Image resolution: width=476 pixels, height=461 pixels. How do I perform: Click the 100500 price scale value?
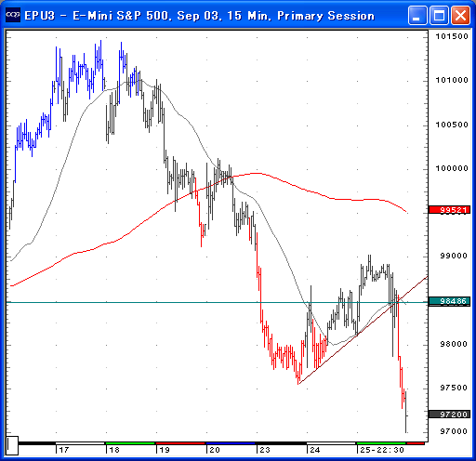coord(452,125)
